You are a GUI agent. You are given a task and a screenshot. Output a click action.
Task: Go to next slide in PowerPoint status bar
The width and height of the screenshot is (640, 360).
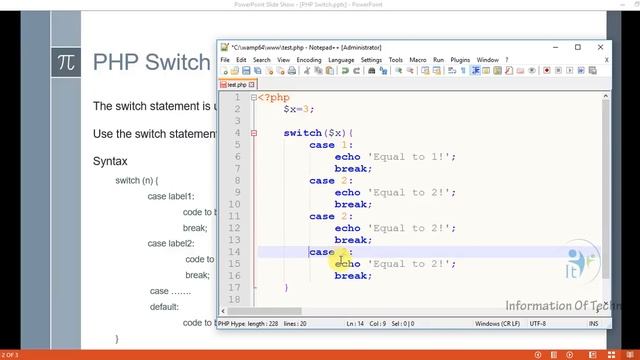click(570, 355)
